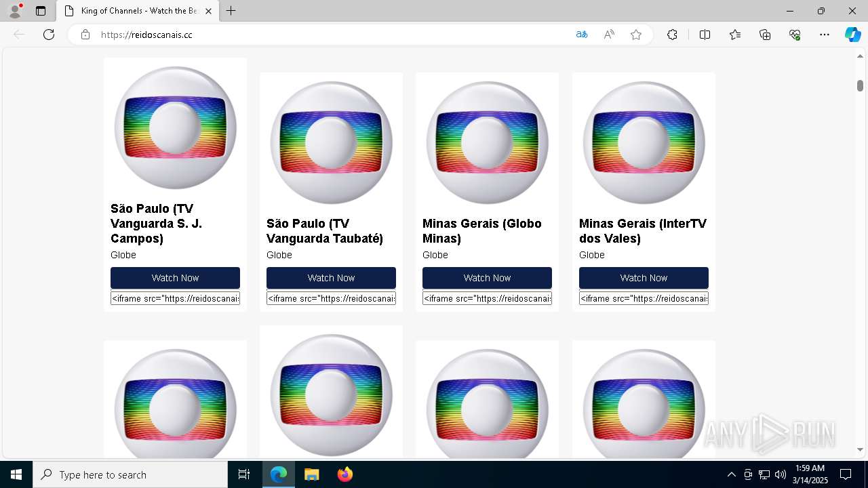868x488 pixels.
Task: Add this page to favorites
Action: [636, 35]
